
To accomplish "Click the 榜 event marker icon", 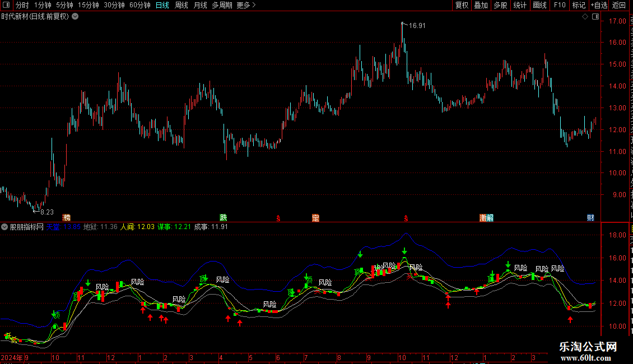I will pyautogui.click(x=67, y=218).
